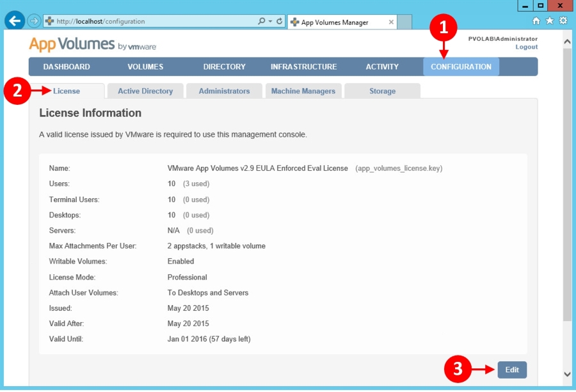
Task: Open the INFRASTRUCTURE menu
Action: tap(304, 67)
